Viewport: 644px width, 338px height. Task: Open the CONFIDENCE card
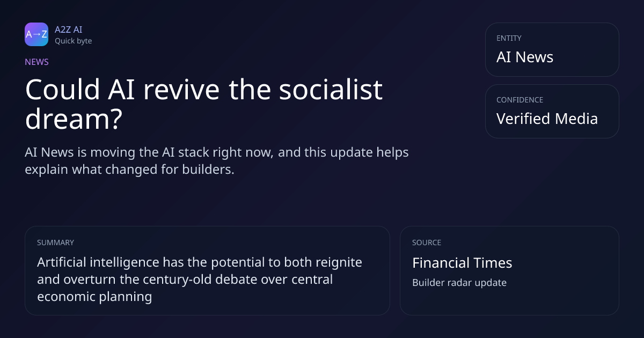552,111
